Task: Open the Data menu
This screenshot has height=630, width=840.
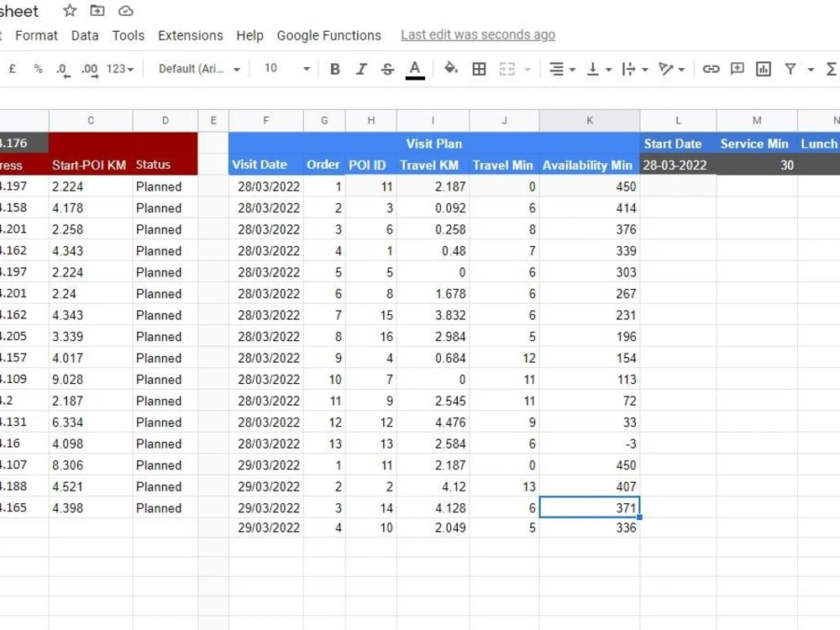Action: pos(85,35)
